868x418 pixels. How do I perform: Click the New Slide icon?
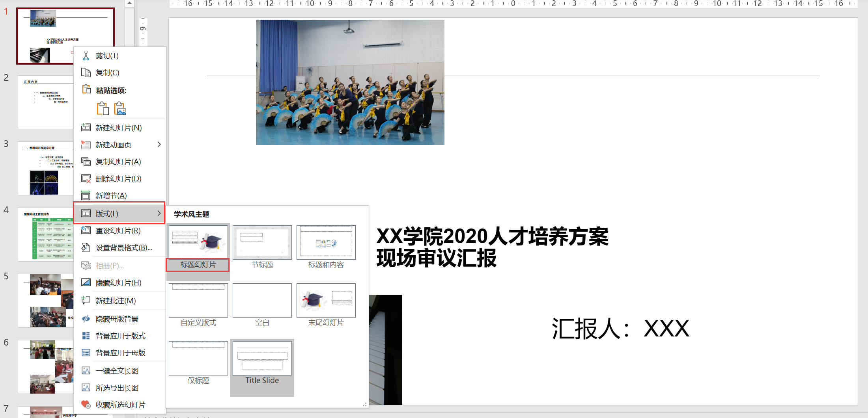coord(86,128)
